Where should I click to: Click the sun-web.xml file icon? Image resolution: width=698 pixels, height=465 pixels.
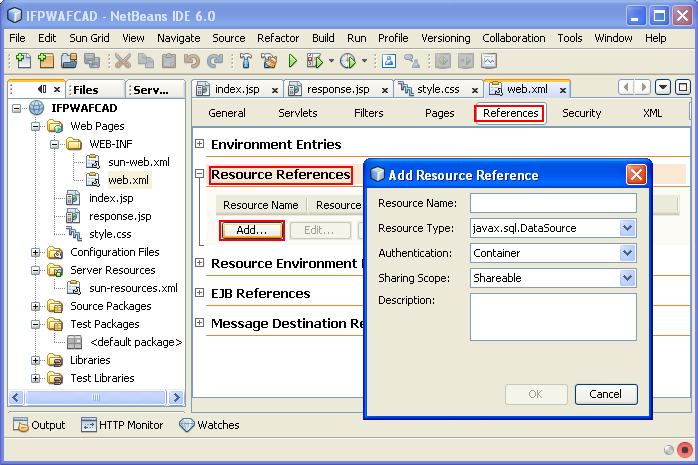93,162
